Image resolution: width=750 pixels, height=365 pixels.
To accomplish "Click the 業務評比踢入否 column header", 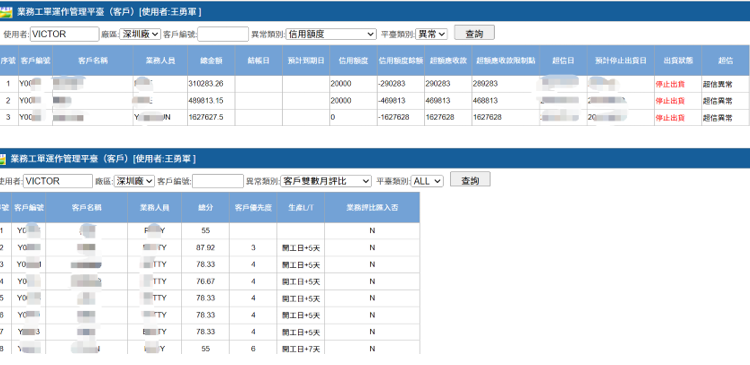I will 372,208.
